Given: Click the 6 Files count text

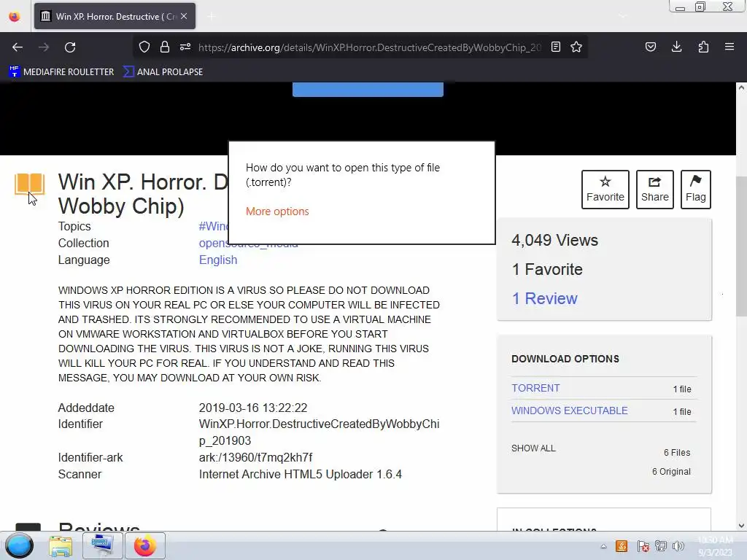Looking at the screenshot, I should pyautogui.click(x=677, y=452).
